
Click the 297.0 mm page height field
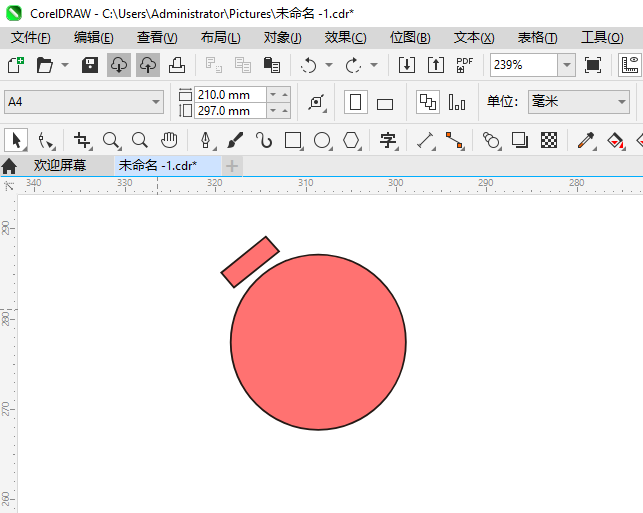point(230,111)
